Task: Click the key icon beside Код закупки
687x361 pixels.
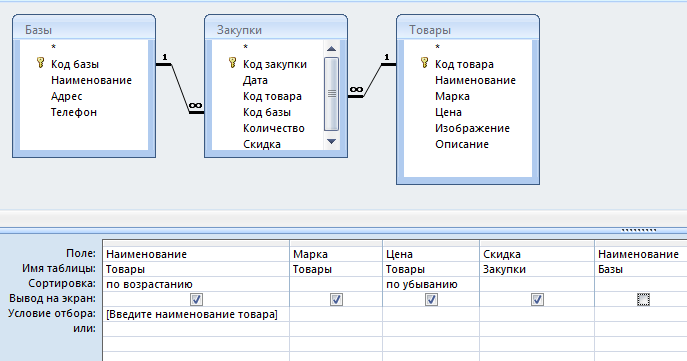Action: tap(233, 63)
